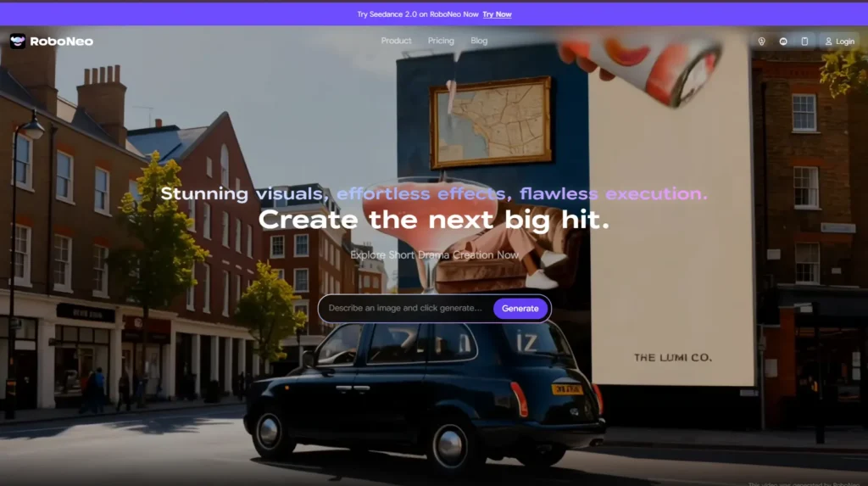Open the Blog link
The width and height of the screenshot is (868, 486).
[479, 41]
